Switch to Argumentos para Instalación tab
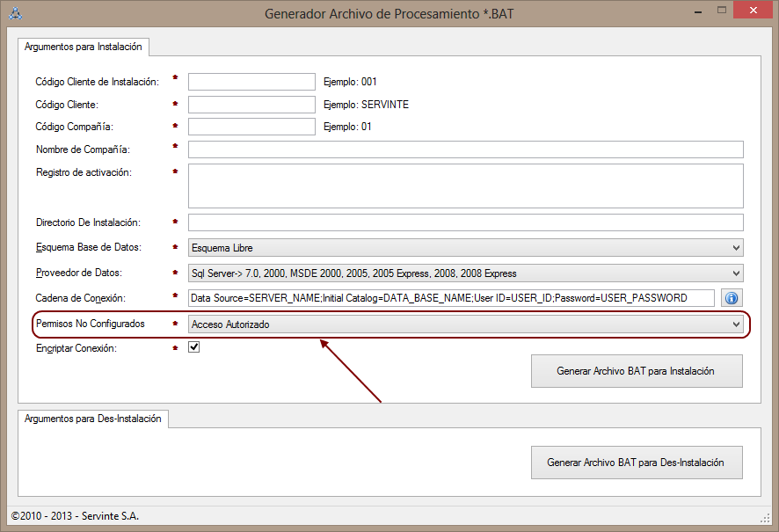This screenshot has height=532, width=779. point(84,46)
